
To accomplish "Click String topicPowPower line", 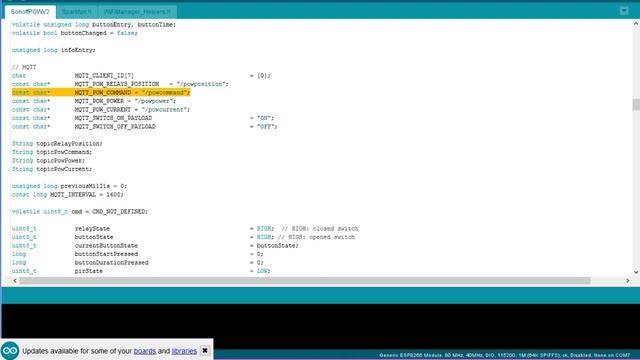I will [49, 160].
